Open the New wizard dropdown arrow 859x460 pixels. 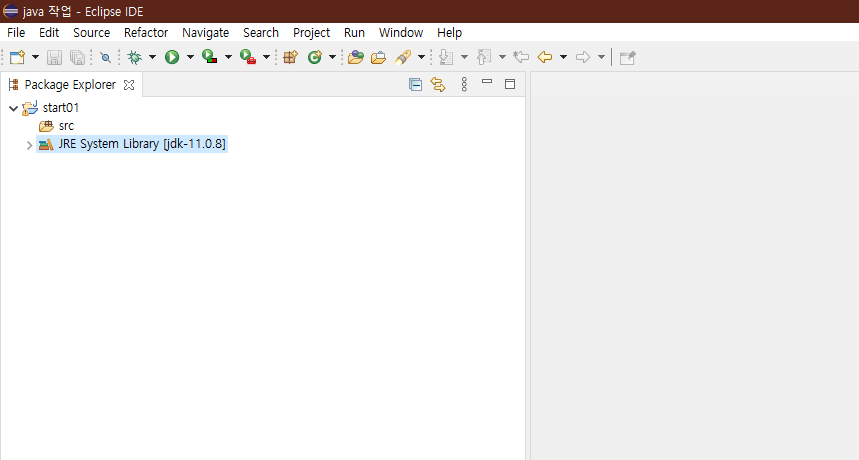click(36, 57)
